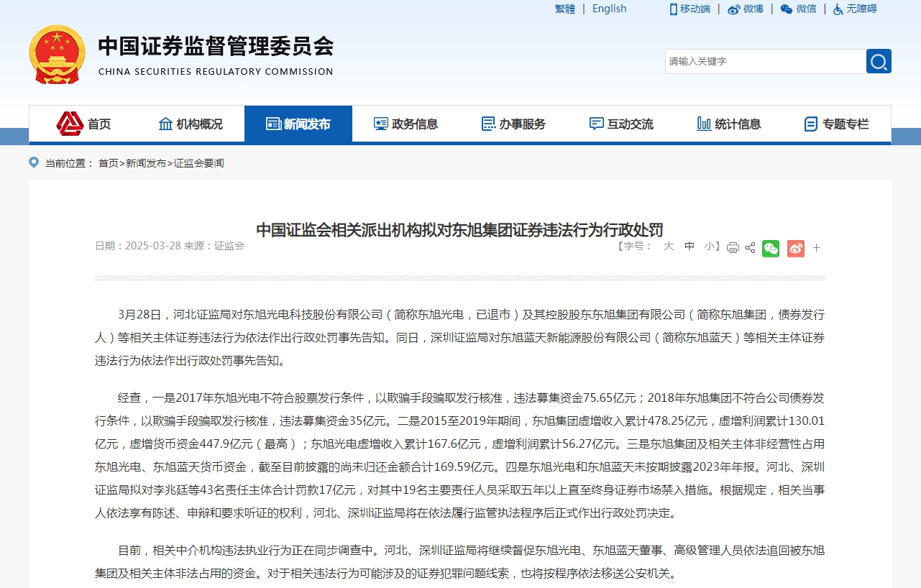Set font size to 大
Screen dimensions: 921x588
[669, 246]
